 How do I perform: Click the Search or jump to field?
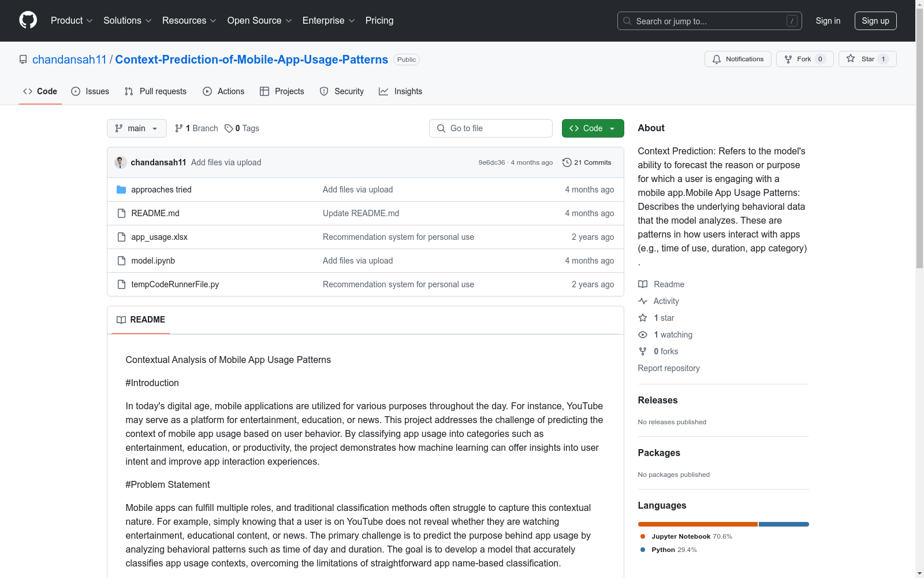[710, 21]
